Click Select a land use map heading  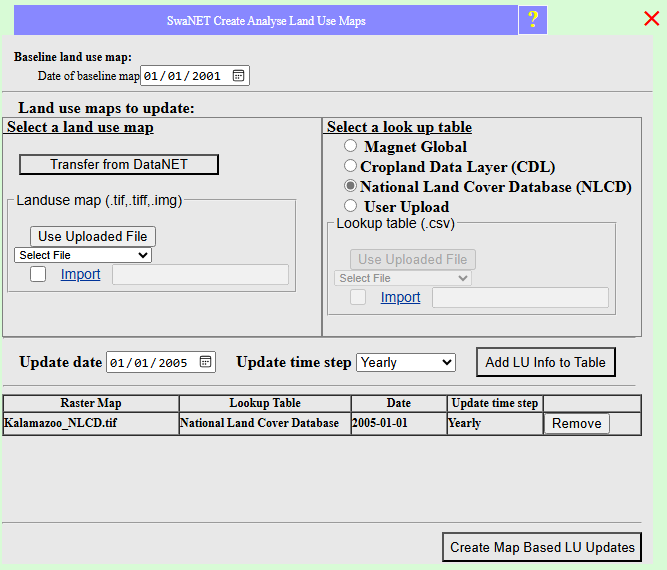80,127
